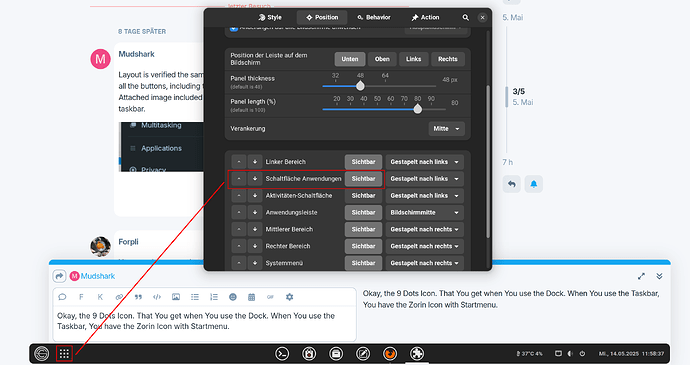The width and height of the screenshot is (690, 365).
Task: Switch to the Behavior tab
Action: [x=374, y=18]
